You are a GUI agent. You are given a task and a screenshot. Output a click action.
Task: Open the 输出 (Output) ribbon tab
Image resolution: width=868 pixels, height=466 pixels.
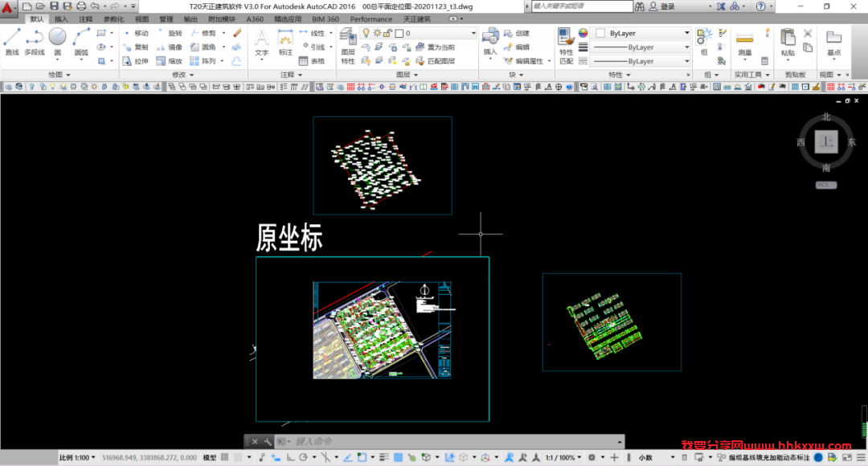pos(190,18)
